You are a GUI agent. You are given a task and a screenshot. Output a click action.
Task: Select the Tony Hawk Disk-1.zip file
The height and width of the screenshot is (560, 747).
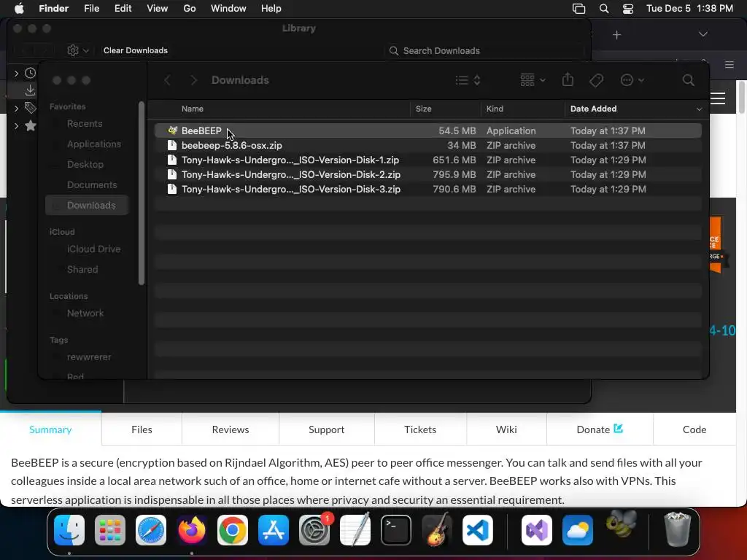[x=427, y=160]
